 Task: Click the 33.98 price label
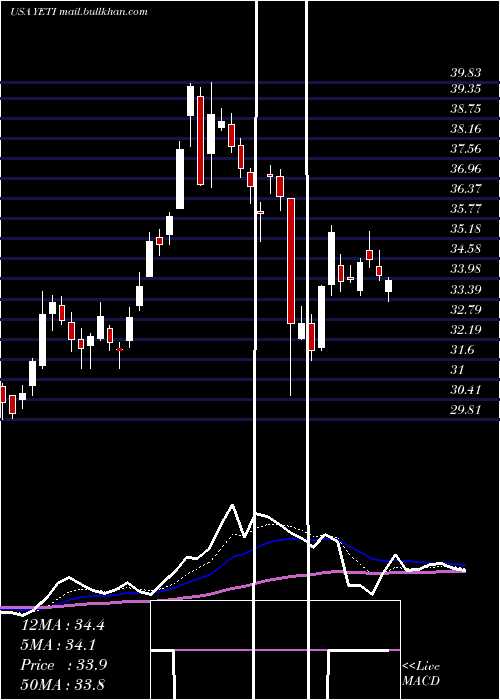(x=466, y=269)
